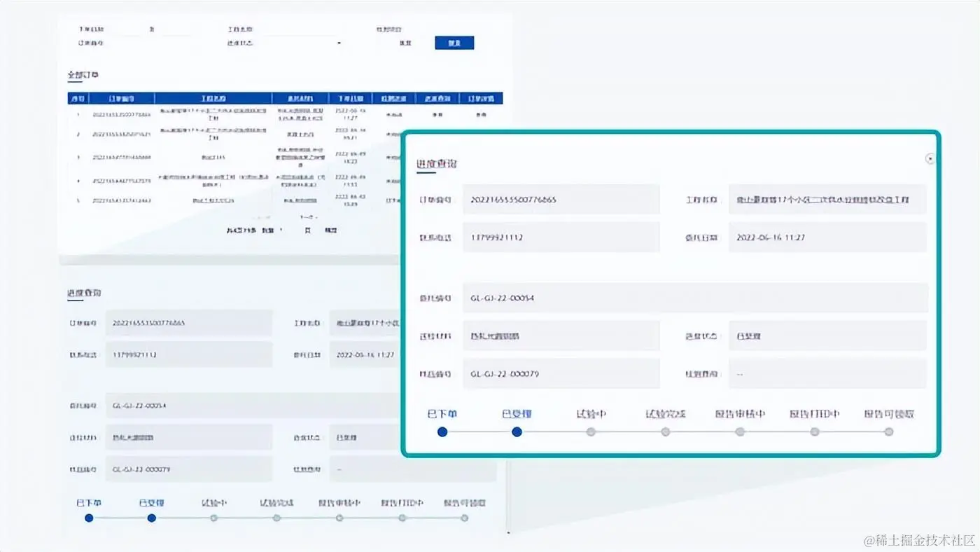
Task: Click order number 202216553560776865 in table row 1
Action: (122, 114)
